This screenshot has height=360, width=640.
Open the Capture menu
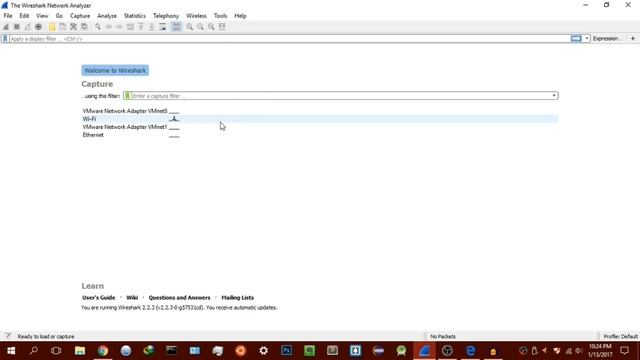pyautogui.click(x=80, y=16)
